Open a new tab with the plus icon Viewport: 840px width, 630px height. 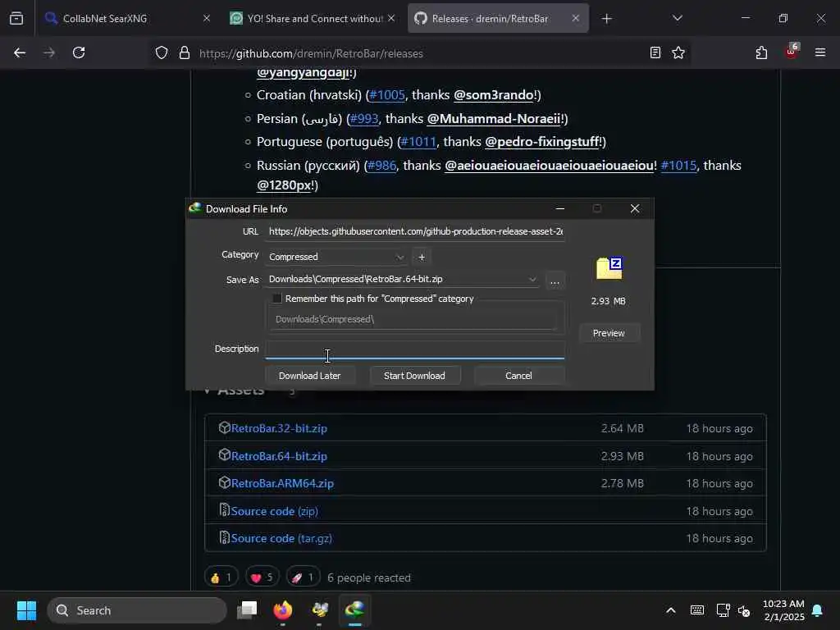pyautogui.click(x=606, y=19)
